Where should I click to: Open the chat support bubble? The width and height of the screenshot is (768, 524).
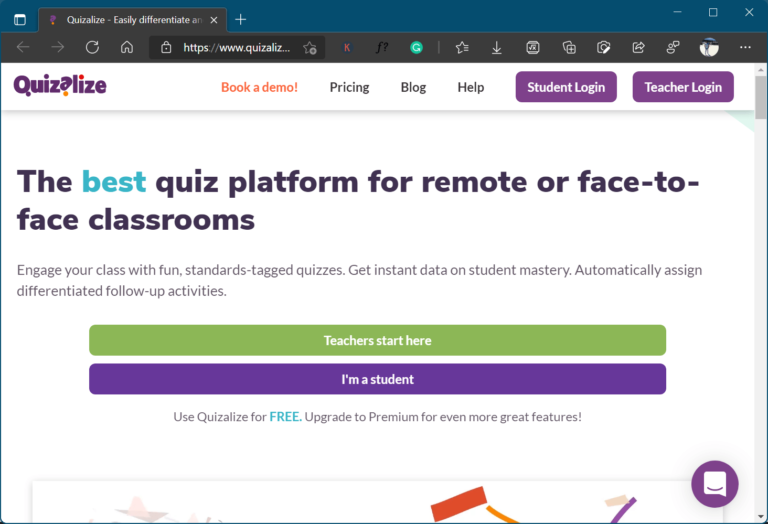[x=715, y=484]
